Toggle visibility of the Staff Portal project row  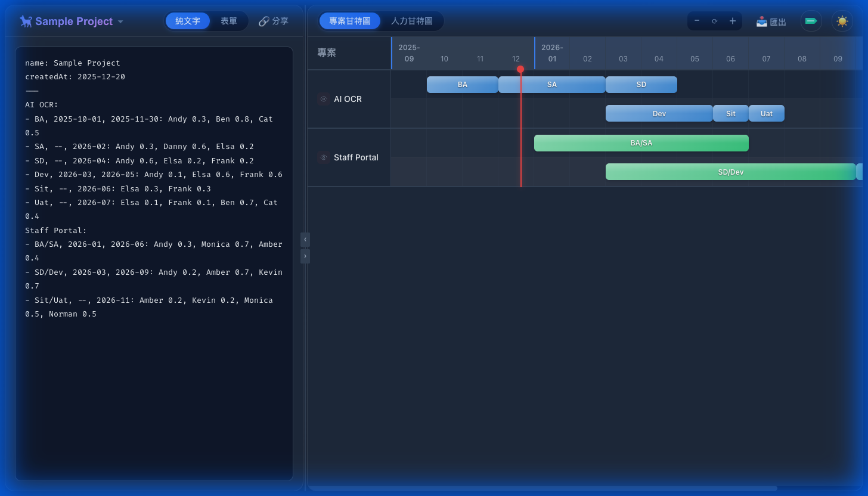(324, 157)
